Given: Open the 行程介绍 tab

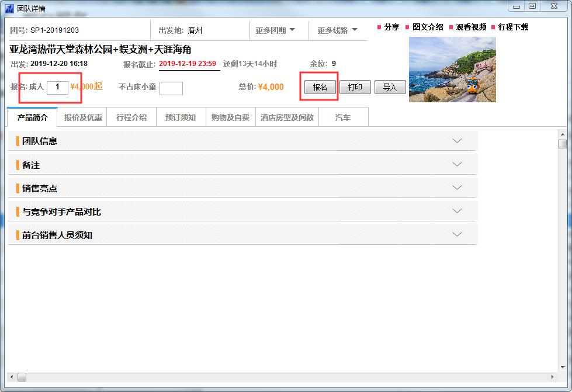Looking at the screenshot, I should (131, 117).
